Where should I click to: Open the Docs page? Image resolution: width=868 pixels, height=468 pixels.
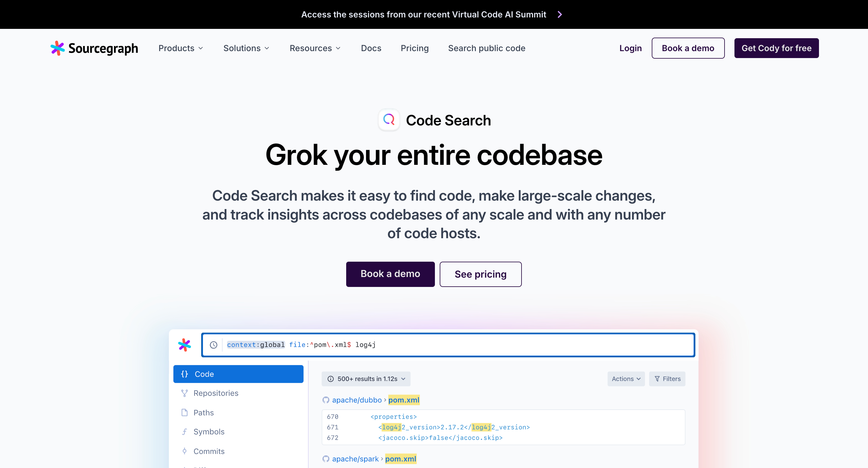pos(371,48)
